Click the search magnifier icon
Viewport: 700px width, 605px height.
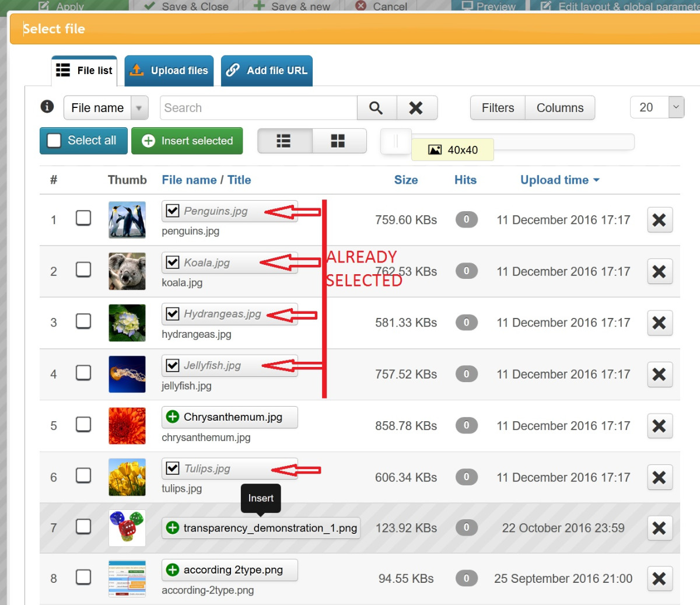coord(376,108)
